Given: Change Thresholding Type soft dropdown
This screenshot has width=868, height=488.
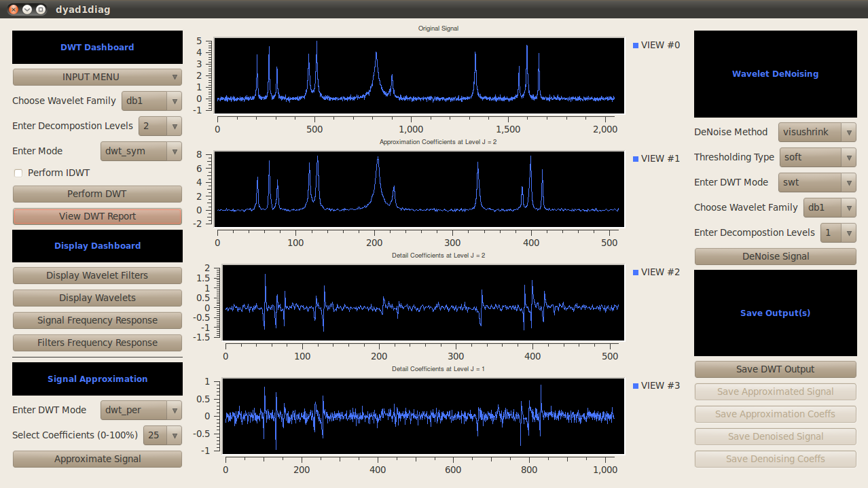Looking at the screenshot, I should tap(818, 158).
